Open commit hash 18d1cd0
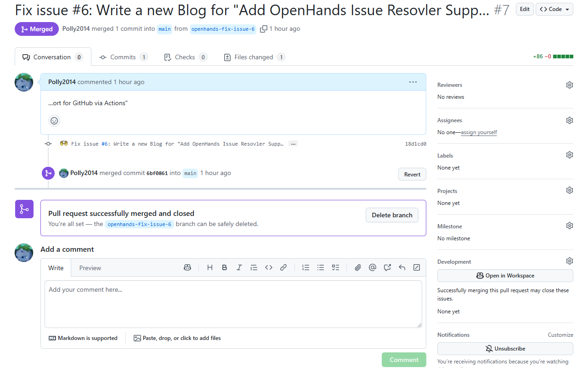 point(415,144)
